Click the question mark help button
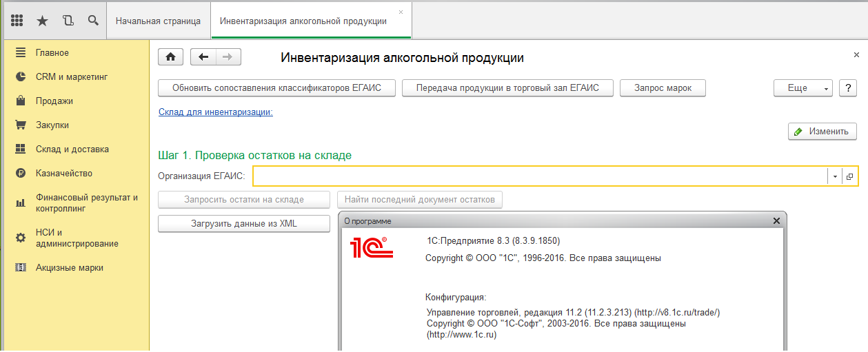The height and width of the screenshot is (352, 868). click(847, 88)
